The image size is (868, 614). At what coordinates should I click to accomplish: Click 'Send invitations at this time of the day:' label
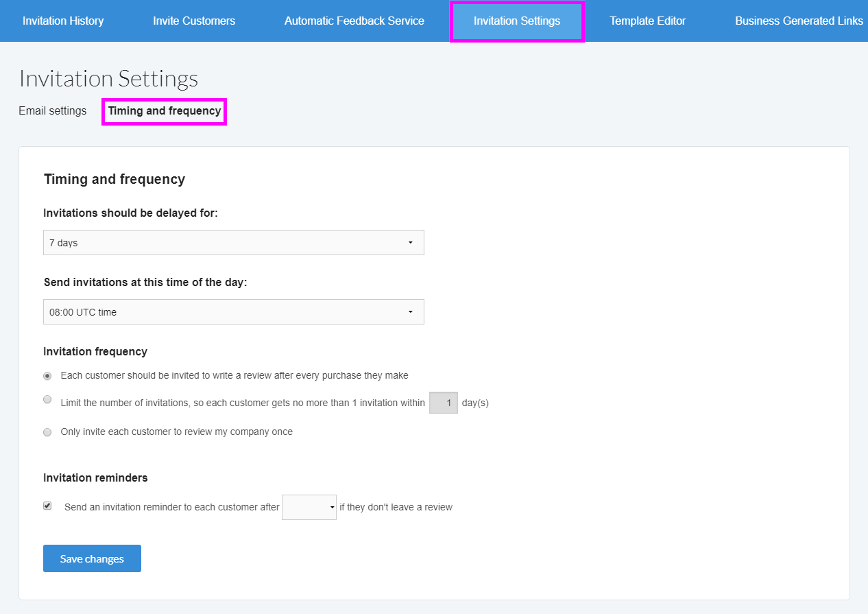[x=145, y=283]
